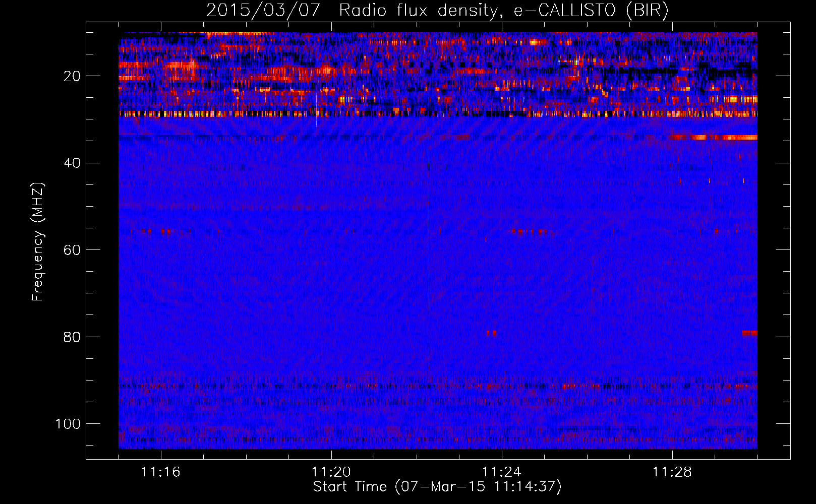The image size is (816, 504).
Task: Click the 11:20 time tick label
Action: pos(331,472)
